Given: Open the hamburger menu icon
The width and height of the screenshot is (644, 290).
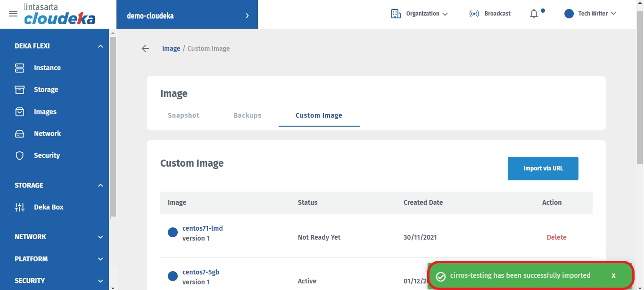Looking at the screenshot, I should [13, 14].
